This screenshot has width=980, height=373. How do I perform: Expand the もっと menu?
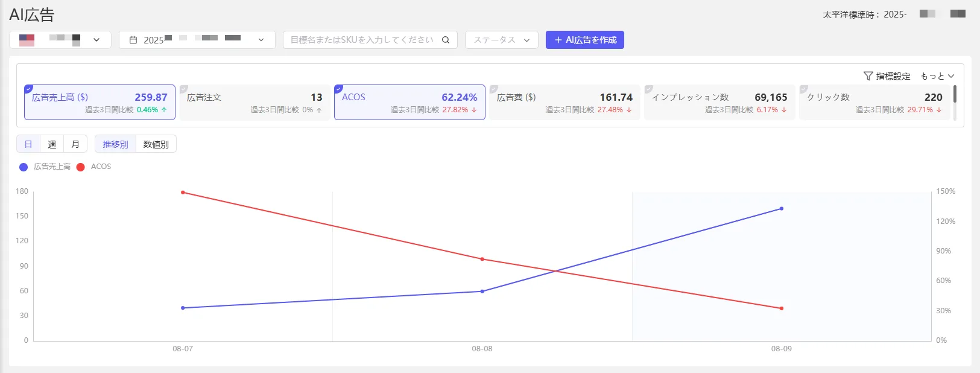point(937,76)
